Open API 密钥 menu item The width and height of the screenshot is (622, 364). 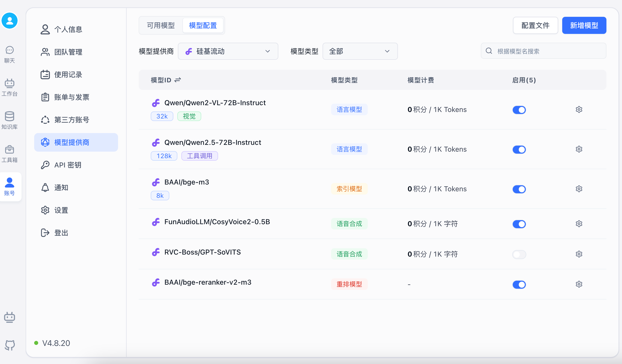[x=68, y=165]
